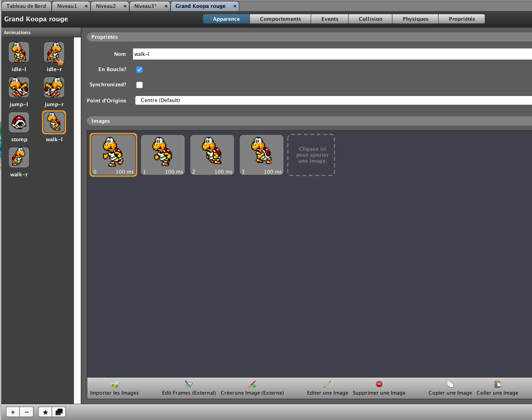Image resolution: width=532 pixels, height=420 pixels.
Task: Click Importer les Images icon
Action: pyautogui.click(x=115, y=384)
